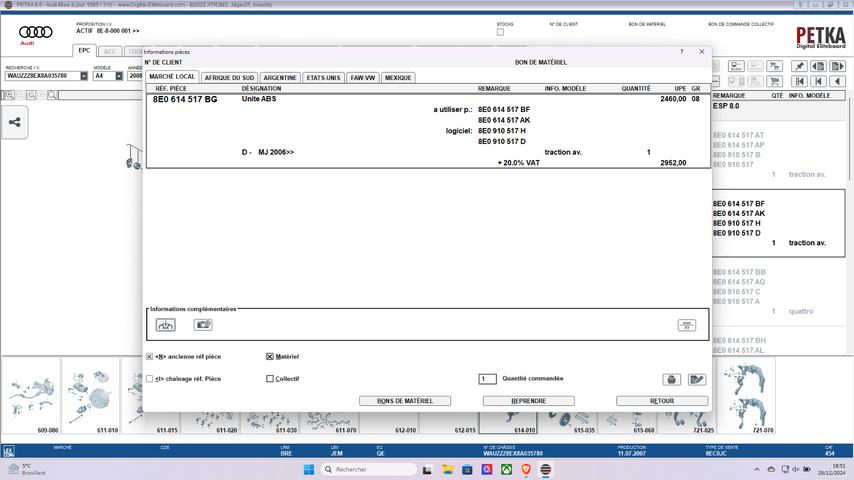
Task: Click the price info icon in Informations complémentaires
Action: (686, 325)
